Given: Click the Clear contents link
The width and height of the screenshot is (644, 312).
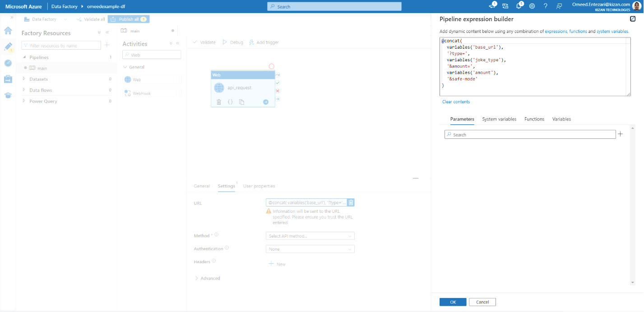Looking at the screenshot, I should coord(456,102).
